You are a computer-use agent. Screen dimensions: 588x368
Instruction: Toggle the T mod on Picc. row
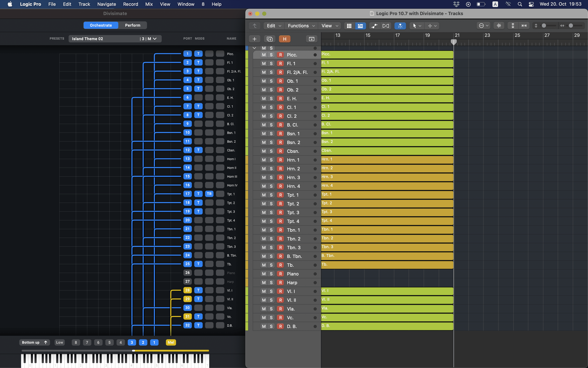[x=198, y=54]
